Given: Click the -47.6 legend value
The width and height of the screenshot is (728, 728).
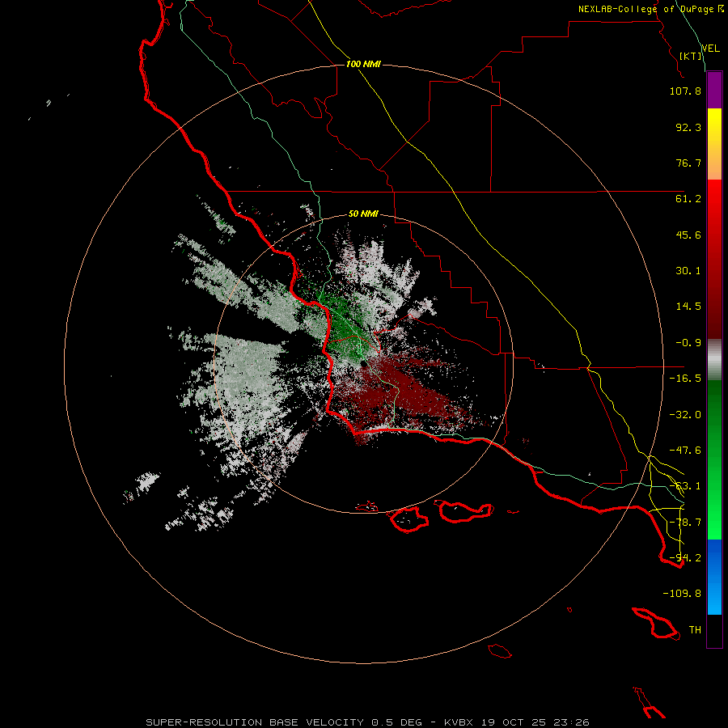Looking at the screenshot, I should tap(685, 451).
